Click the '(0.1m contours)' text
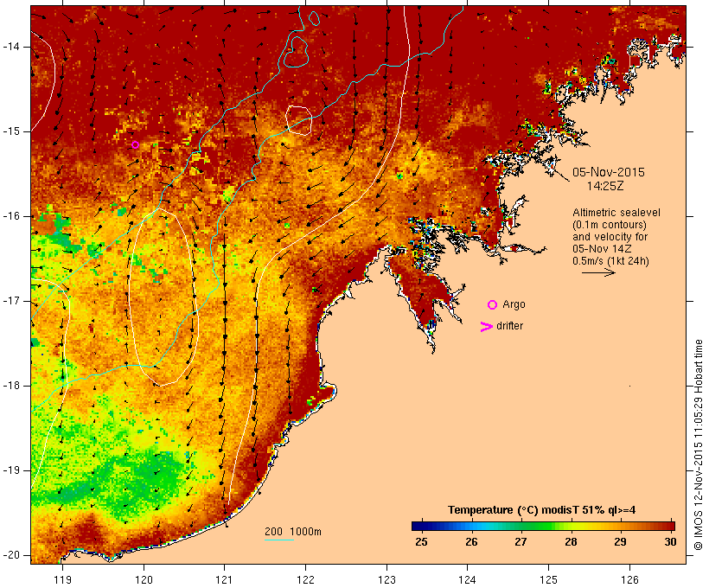Image resolution: width=709 pixels, height=588 pixels. [x=609, y=225]
